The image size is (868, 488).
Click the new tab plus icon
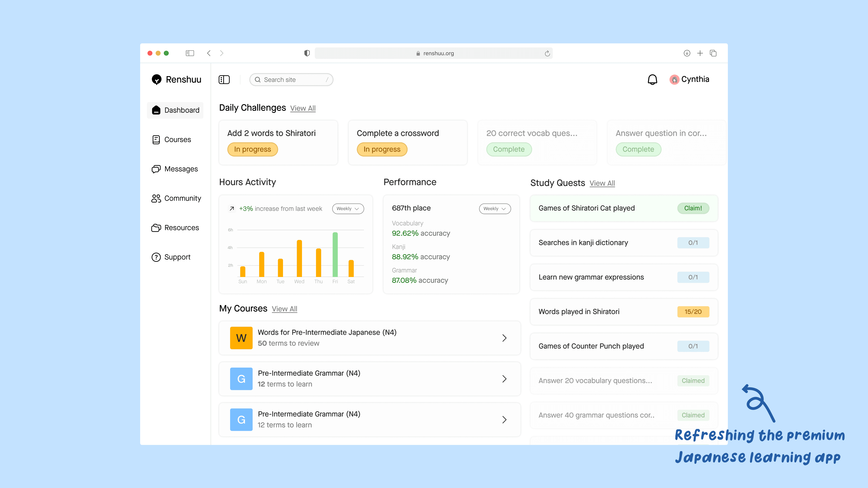pyautogui.click(x=700, y=53)
